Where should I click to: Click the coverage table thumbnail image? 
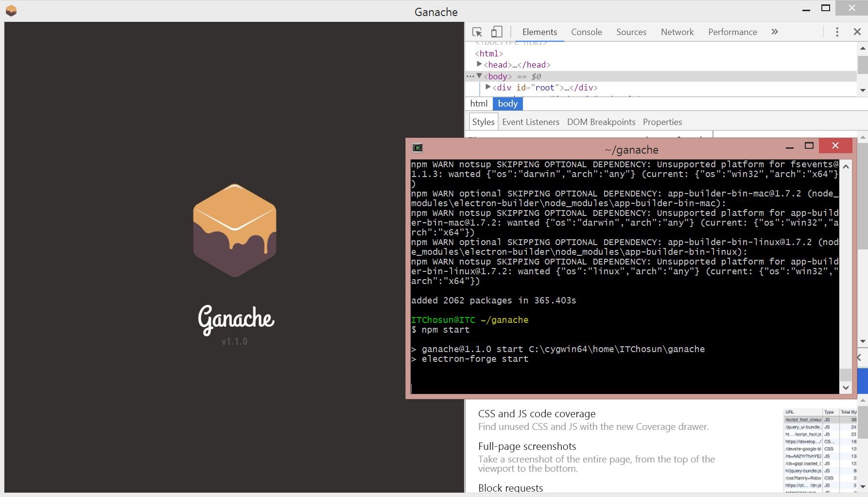pos(820,450)
